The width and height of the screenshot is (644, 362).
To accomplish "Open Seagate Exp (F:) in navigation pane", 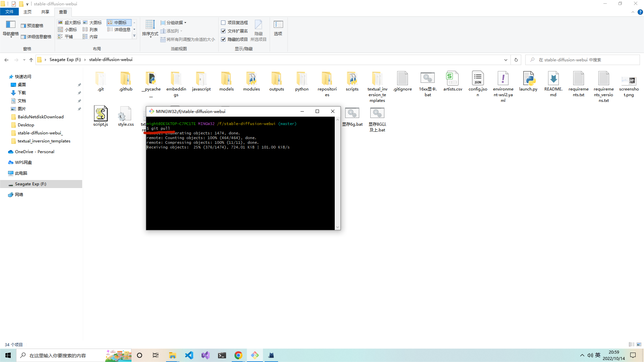I will (31, 184).
